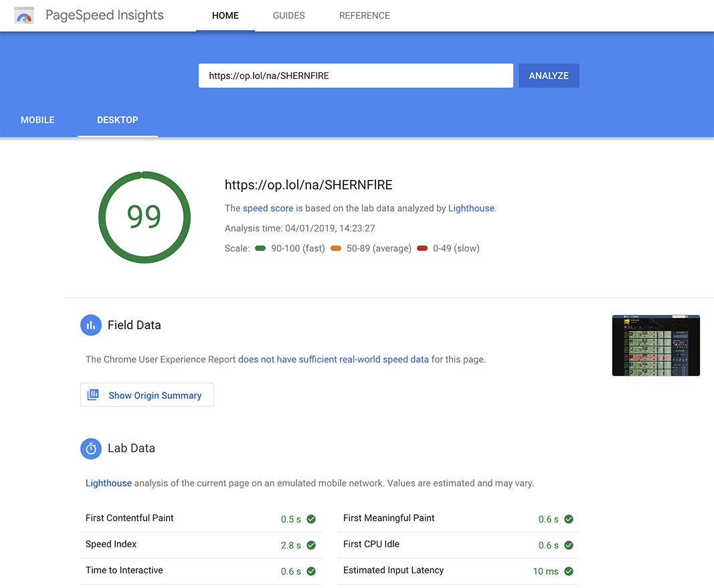Click the 0.5 s First Contentful Paint value

click(291, 519)
